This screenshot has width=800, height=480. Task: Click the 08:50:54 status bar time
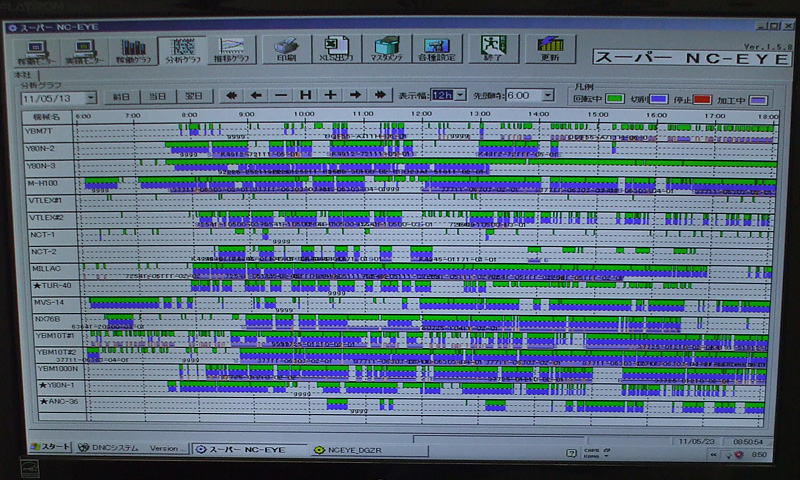(748, 442)
